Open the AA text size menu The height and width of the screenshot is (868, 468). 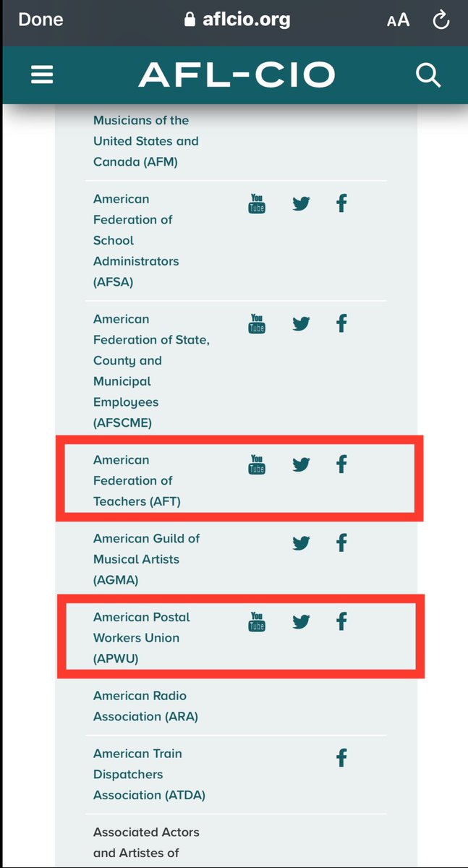[x=398, y=20]
